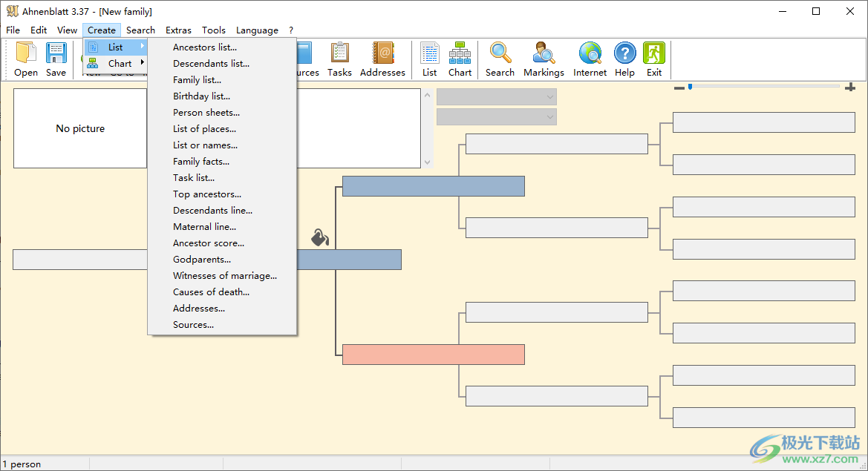Open the upper gray dropdown box
Viewport: 868px width, 471px height.
497,96
